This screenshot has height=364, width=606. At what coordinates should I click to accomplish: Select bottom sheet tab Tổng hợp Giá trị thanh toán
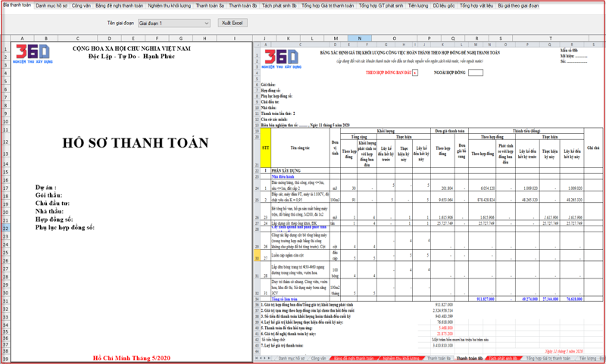(548, 359)
